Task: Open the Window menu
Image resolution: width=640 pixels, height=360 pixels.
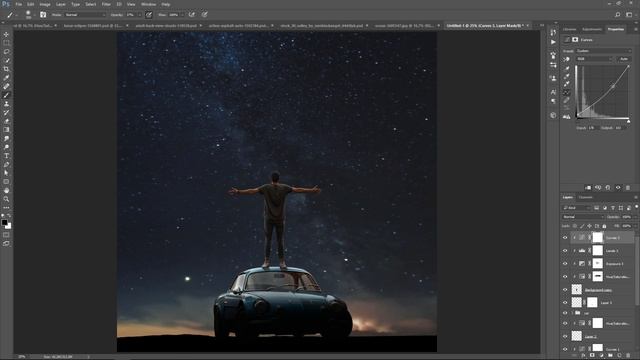Action: (149, 4)
